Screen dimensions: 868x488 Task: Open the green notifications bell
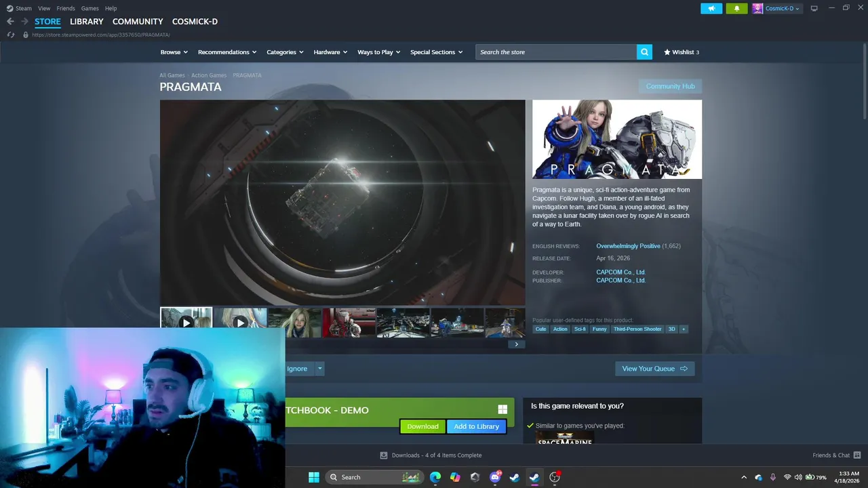736,8
